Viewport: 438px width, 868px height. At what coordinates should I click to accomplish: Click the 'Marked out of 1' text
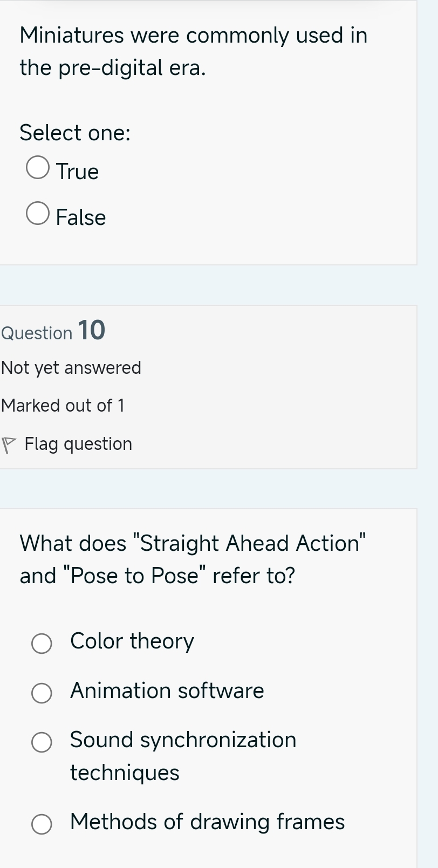pos(63,405)
